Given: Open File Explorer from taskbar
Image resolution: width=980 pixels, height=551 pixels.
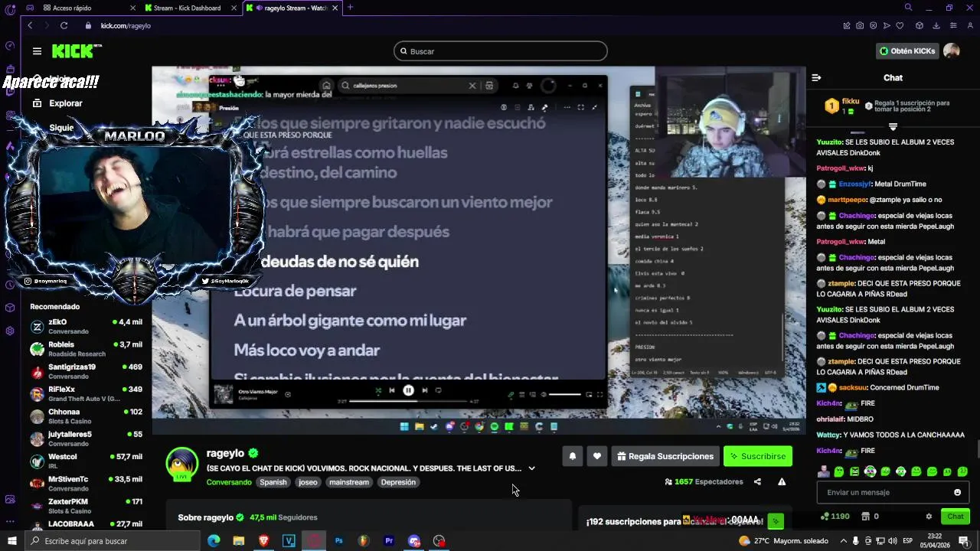Looking at the screenshot, I should pyautogui.click(x=239, y=541).
